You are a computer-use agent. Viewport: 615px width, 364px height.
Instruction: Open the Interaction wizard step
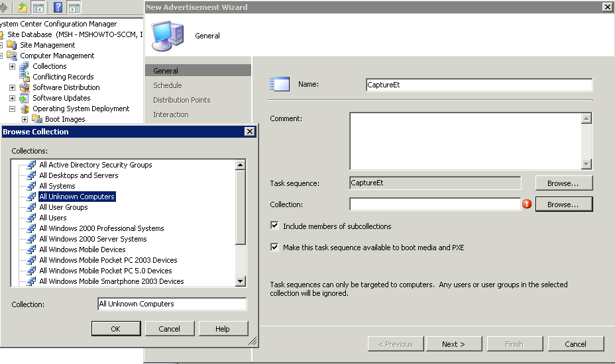(x=170, y=114)
